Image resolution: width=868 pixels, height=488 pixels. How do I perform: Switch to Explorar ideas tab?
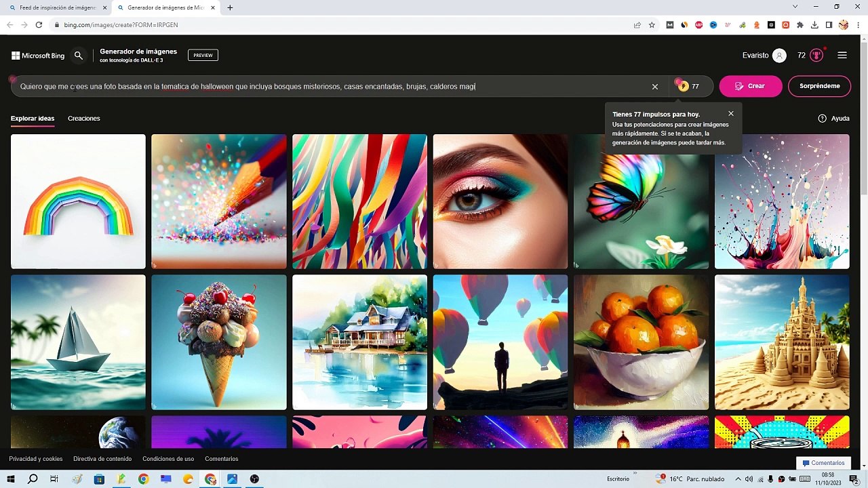point(33,119)
